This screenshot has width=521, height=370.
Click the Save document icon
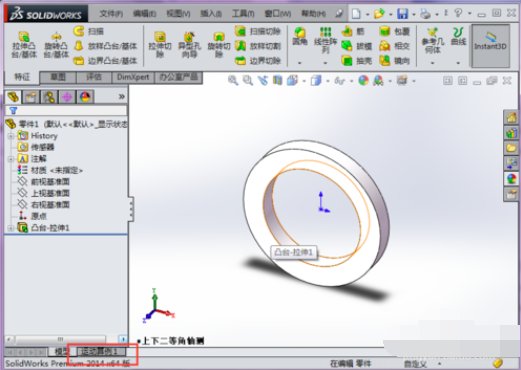coord(403,14)
